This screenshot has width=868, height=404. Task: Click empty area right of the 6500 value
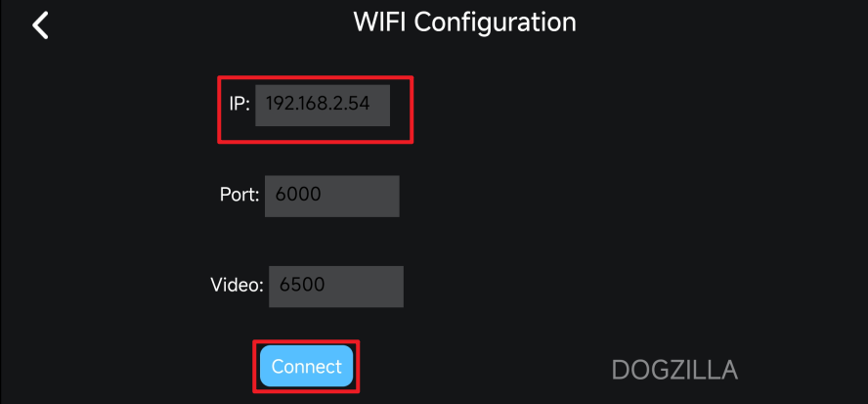(x=365, y=287)
